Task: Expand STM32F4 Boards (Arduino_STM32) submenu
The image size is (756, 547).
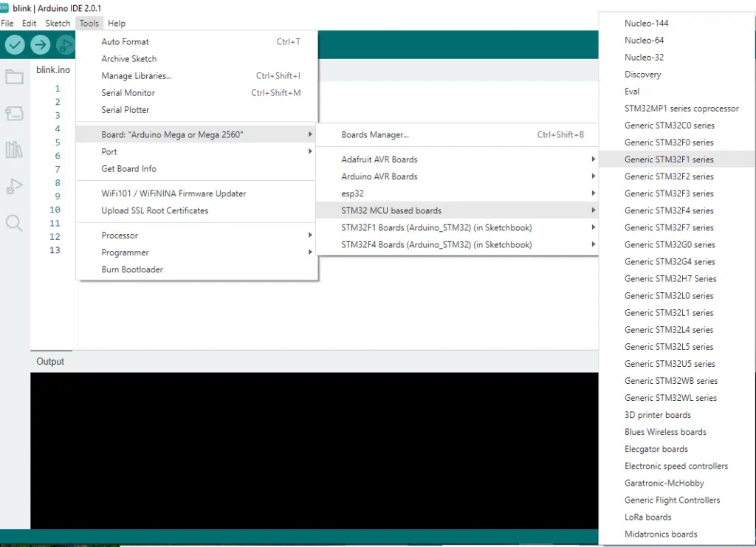Action: click(457, 244)
